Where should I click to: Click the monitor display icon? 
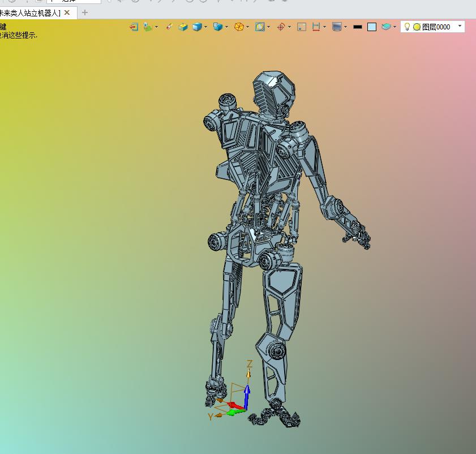(x=337, y=27)
